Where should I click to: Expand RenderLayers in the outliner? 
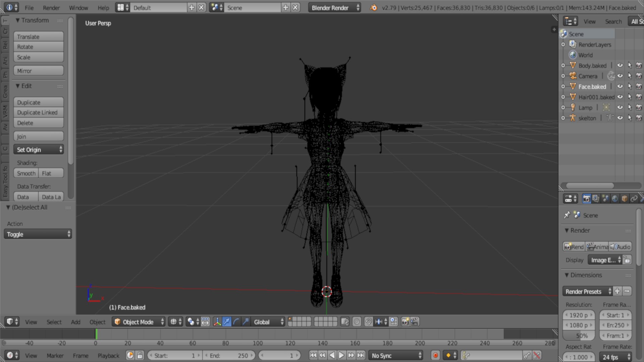563,44
